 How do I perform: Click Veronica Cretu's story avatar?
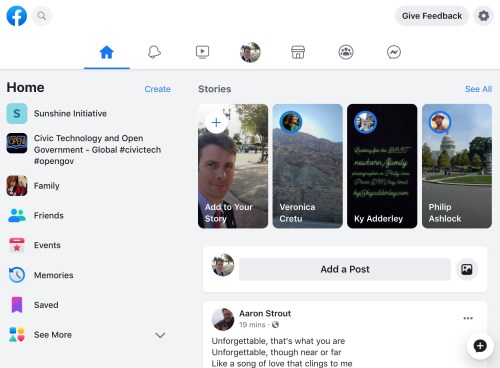pyautogui.click(x=291, y=122)
